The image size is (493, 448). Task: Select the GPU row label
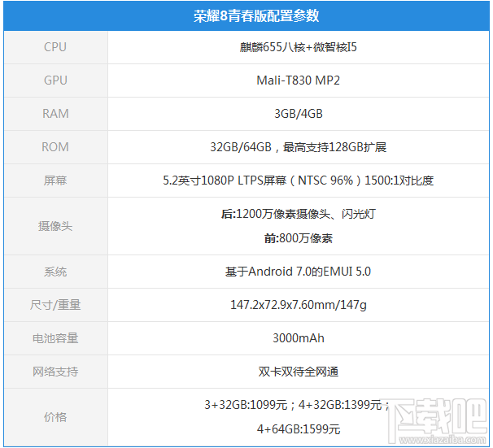click(x=55, y=80)
